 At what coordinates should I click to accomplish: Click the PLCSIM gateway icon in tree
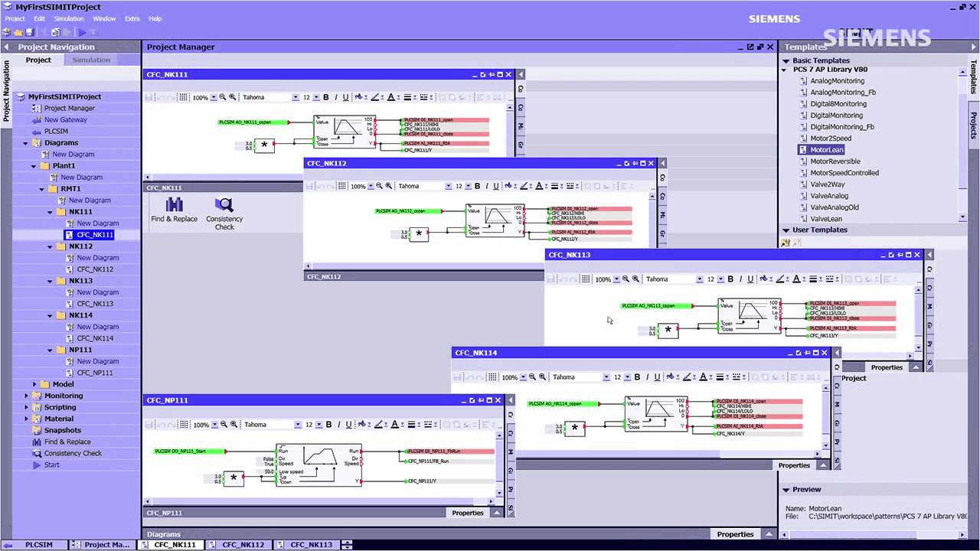click(38, 132)
